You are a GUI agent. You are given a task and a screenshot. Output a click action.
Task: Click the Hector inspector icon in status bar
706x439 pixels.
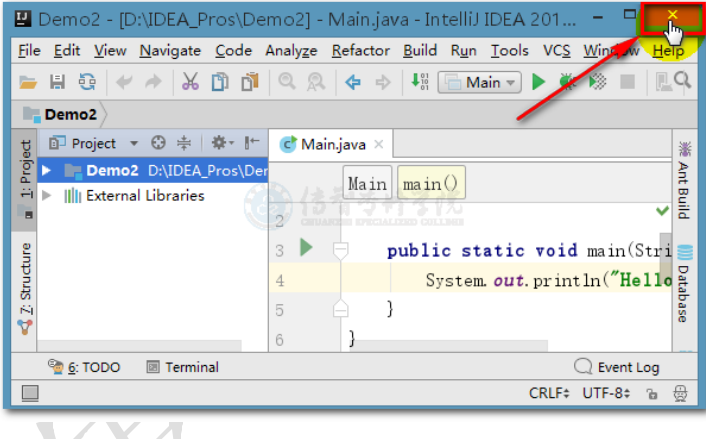680,394
